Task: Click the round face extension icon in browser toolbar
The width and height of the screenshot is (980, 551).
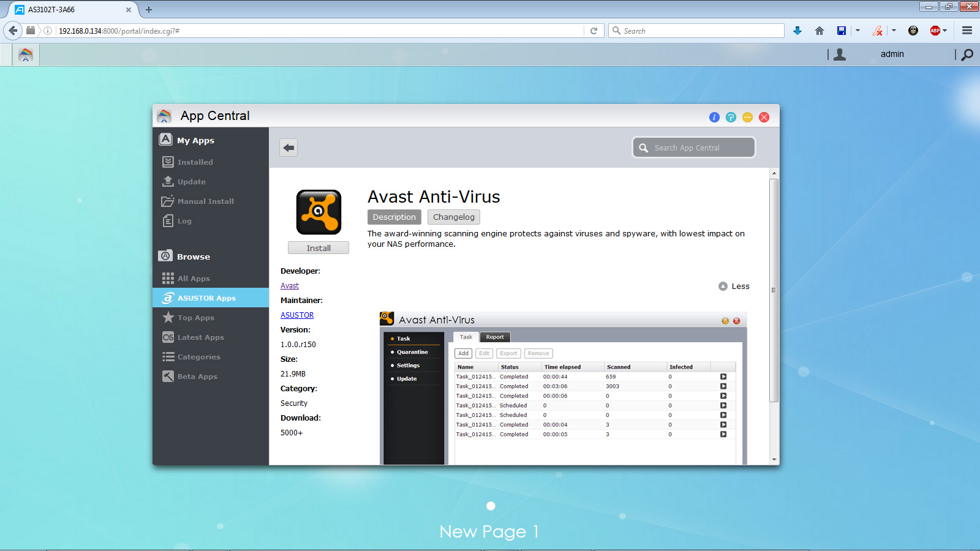Action: point(913,31)
